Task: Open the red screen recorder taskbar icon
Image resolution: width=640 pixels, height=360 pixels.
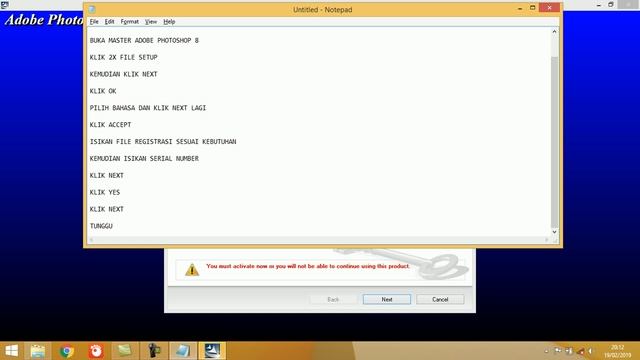Action: 96,351
